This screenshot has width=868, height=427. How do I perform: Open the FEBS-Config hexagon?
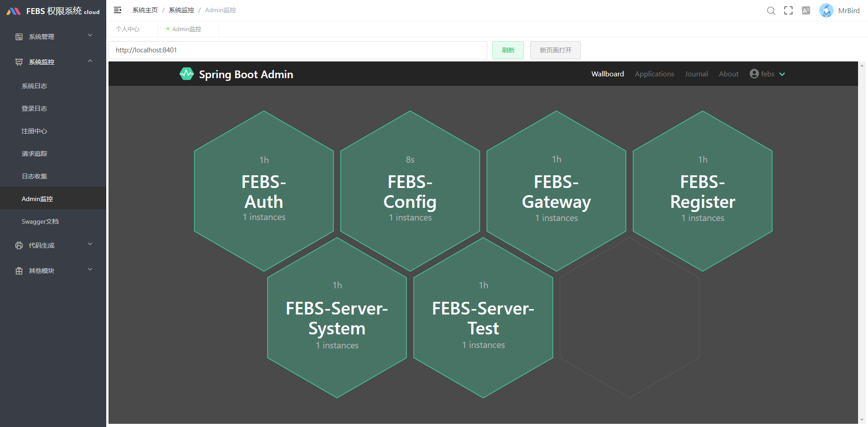(x=410, y=191)
